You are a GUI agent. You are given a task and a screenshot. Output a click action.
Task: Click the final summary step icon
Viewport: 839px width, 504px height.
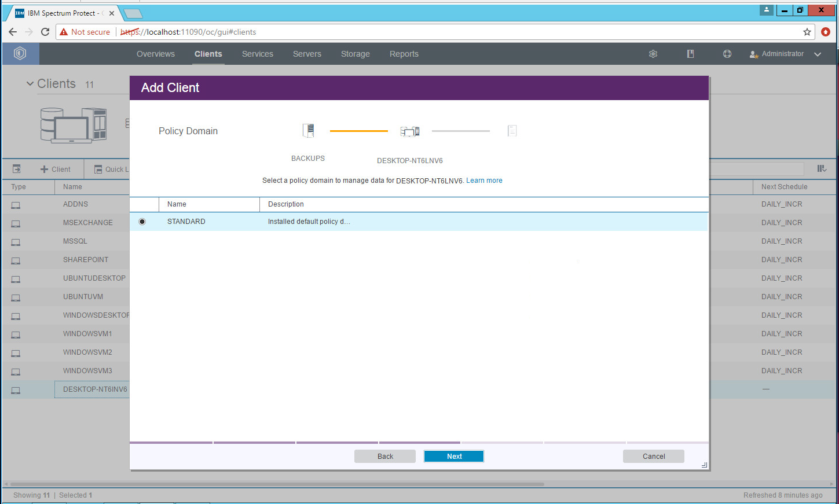(512, 131)
